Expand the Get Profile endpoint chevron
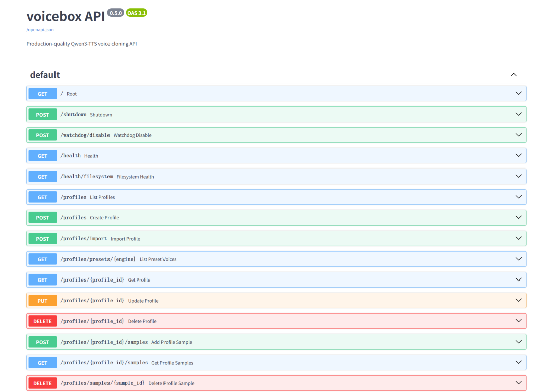 click(x=518, y=279)
